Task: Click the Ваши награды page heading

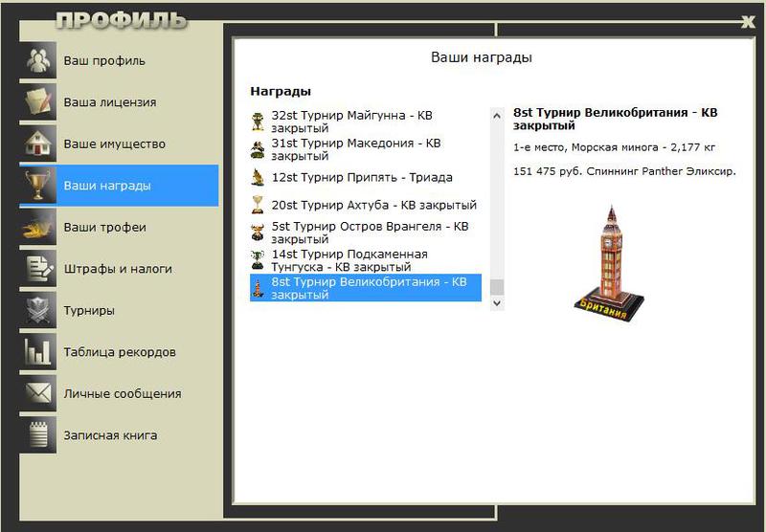Action: [x=482, y=57]
